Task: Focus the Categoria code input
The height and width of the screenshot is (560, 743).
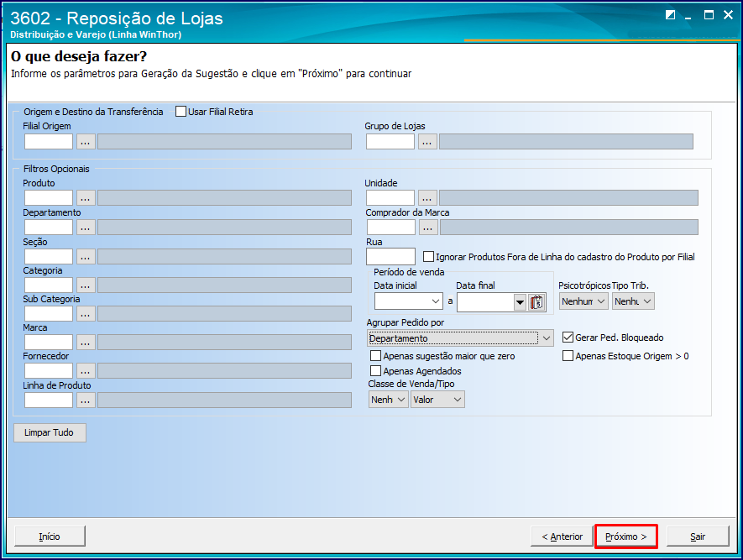Action: point(49,285)
